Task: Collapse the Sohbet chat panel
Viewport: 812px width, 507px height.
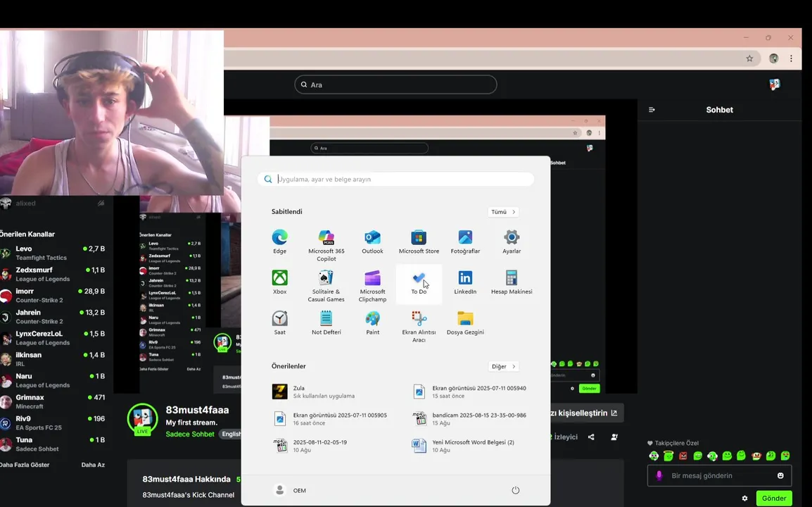Action: point(652,110)
